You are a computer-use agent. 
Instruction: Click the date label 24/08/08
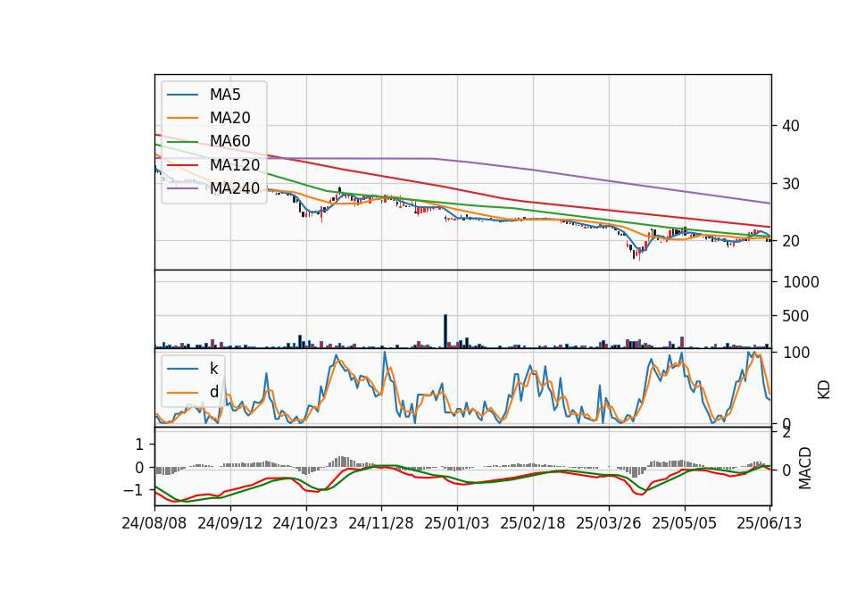(154, 523)
